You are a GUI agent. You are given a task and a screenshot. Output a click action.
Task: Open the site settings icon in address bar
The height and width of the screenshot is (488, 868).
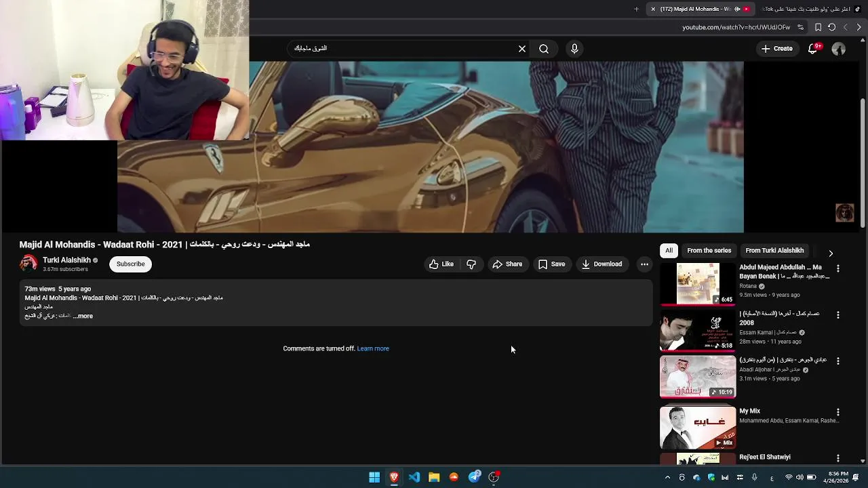[x=801, y=27]
